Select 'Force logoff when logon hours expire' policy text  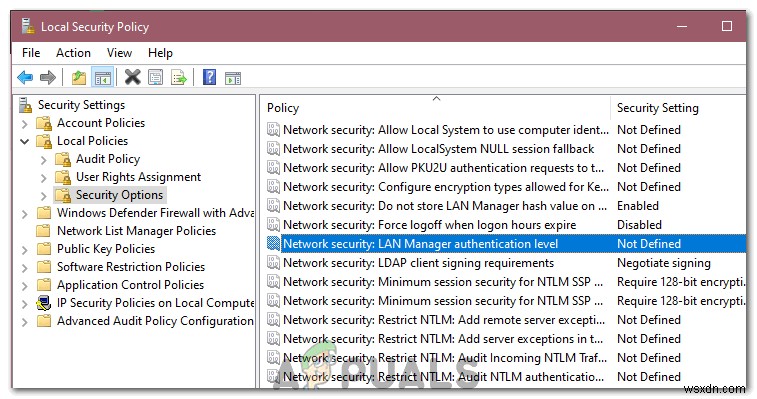point(430,225)
